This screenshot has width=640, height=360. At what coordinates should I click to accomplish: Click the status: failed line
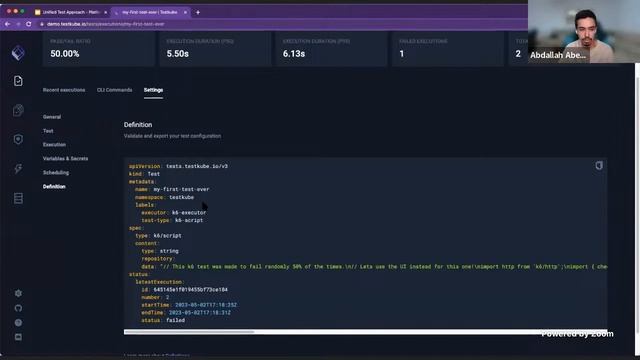(163, 320)
